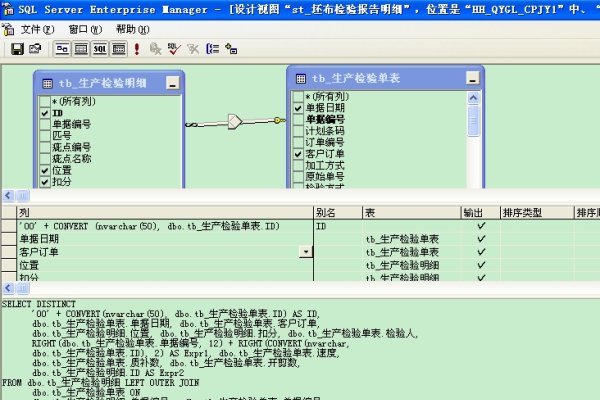Minimize the tb_生产检验单表 table box

click(473, 78)
